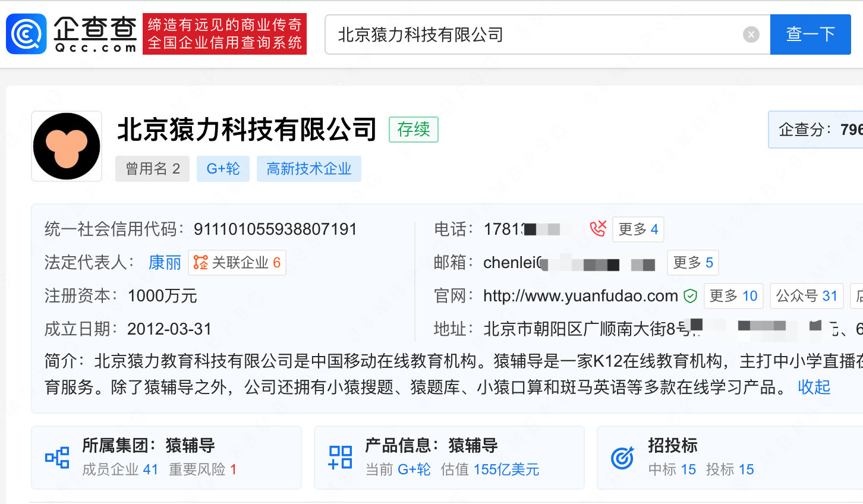
Task: Click the 产品信息 grid icon
Action: [x=341, y=458]
